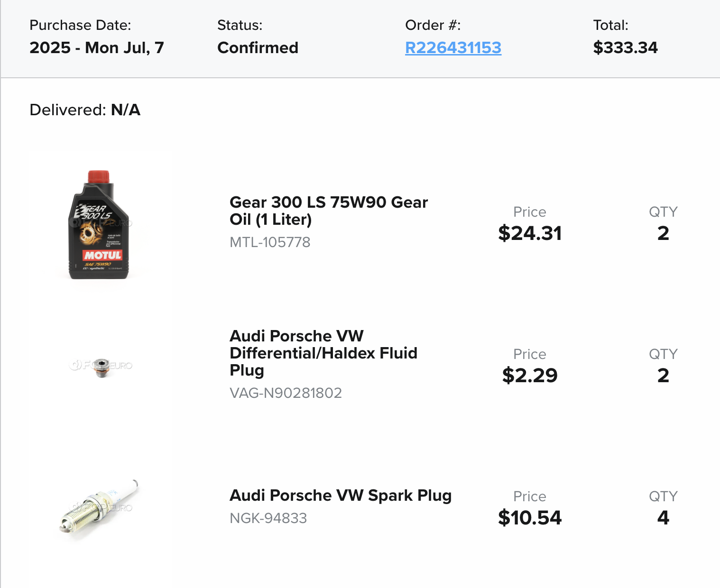Click the order total $333.34
This screenshot has height=588, width=720.
pyautogui.click(x=625, y=47)
